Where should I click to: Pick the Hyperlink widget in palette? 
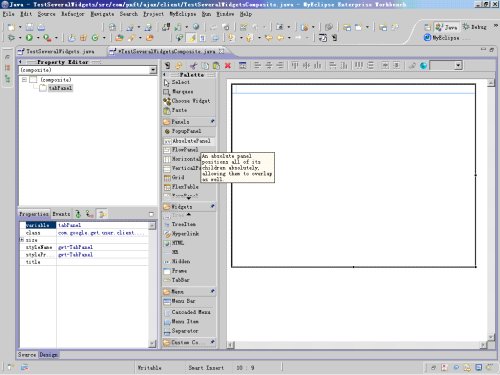tap(182, 234)
